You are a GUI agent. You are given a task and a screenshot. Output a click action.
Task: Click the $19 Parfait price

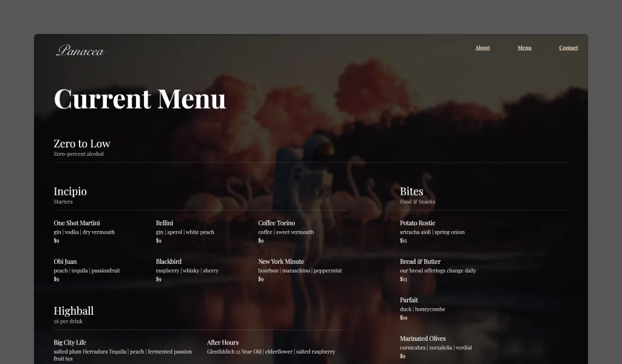(x=403, y=317)
